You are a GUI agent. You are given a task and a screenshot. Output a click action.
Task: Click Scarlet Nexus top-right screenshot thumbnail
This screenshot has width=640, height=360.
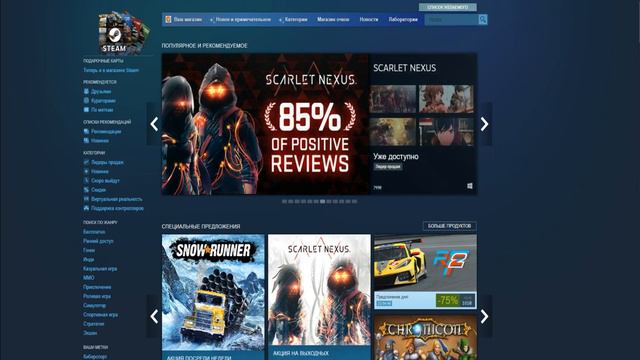click(x=446, y=99)
